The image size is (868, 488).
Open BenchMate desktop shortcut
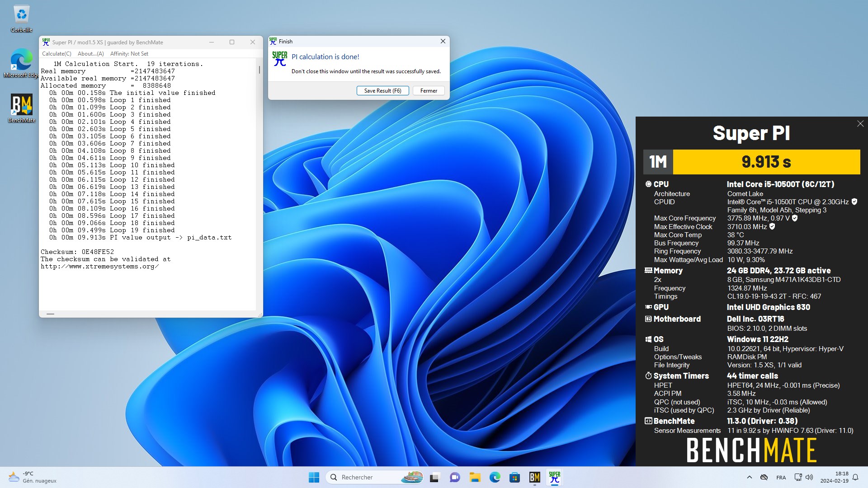click(x=21, y=108)
